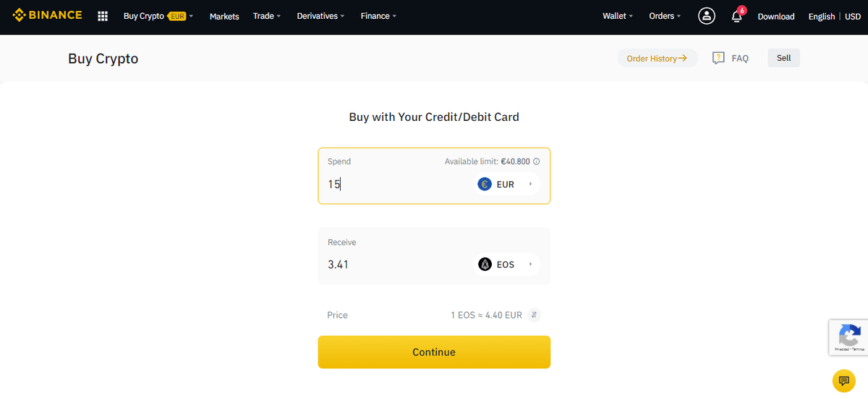Open the chat support bubble
The width and height of the screenshot is (868, 399).
843,380
